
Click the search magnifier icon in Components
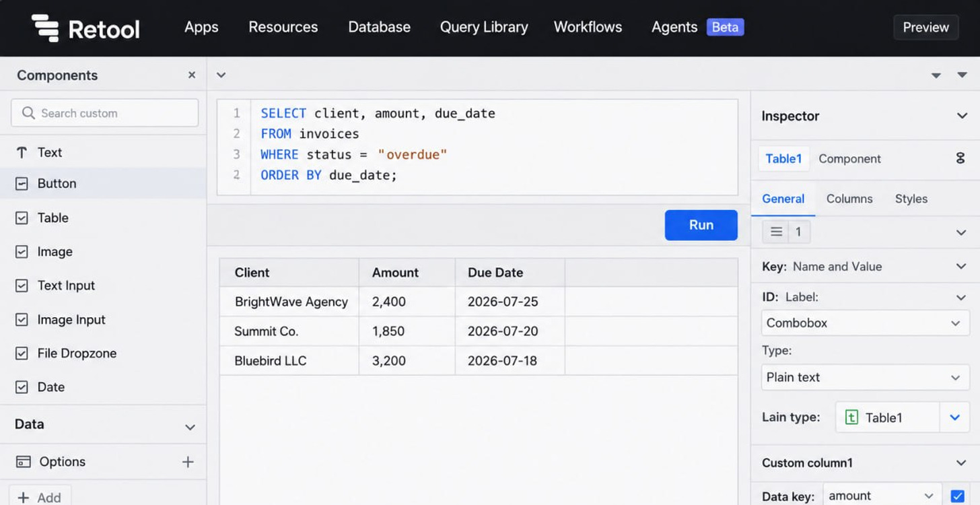point(28,113)
